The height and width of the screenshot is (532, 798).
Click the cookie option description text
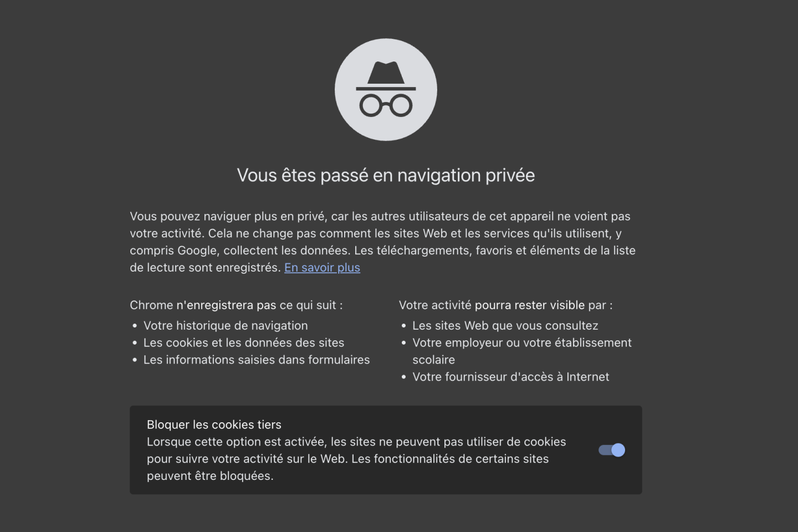tap(356, 459)
